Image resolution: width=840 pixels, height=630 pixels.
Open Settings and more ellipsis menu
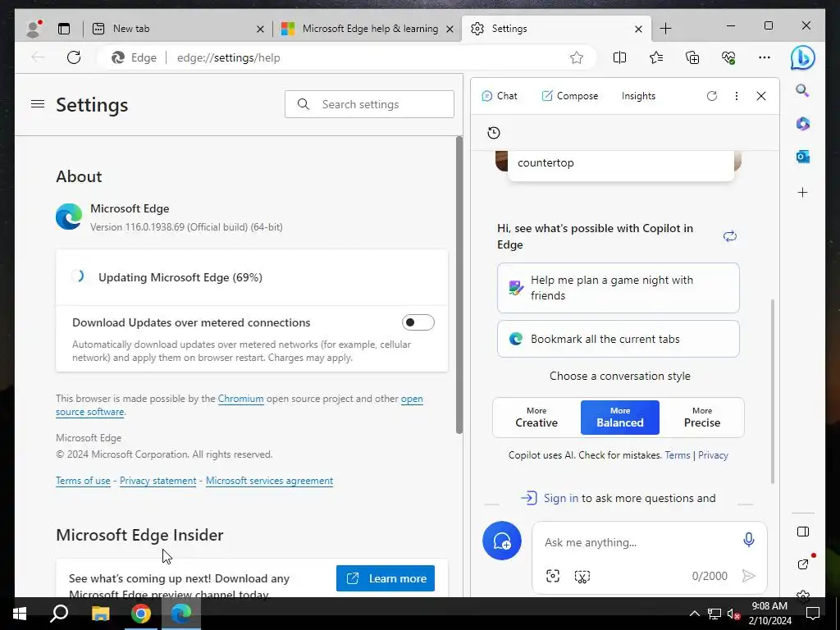click(x=765, y=57)
